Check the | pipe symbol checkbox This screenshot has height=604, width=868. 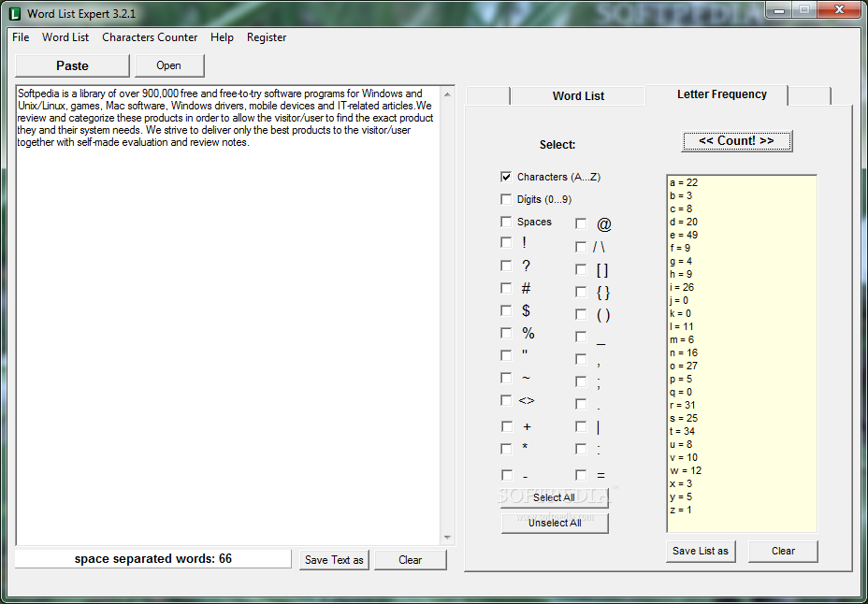(x=581, y=426)
